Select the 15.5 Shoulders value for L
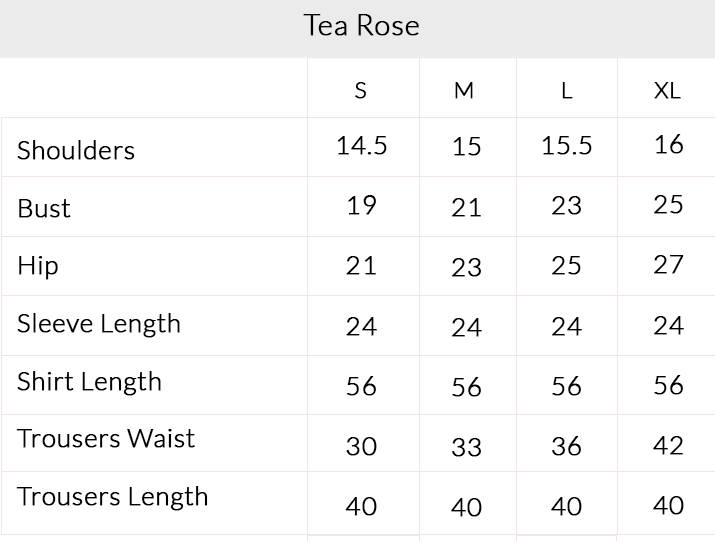The image size is (715, 541). (x=567, y=146)
